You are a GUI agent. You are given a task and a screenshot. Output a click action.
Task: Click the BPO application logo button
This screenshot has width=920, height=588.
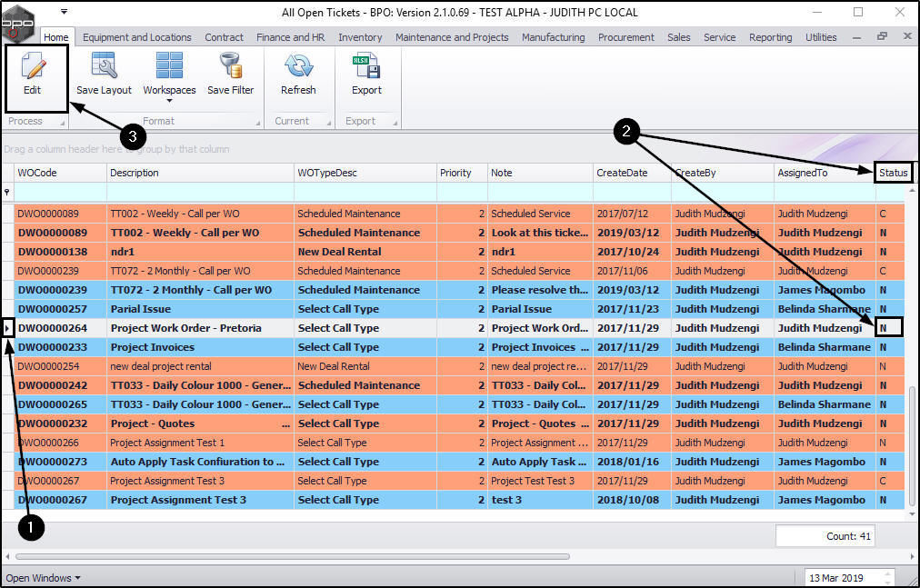17,23
